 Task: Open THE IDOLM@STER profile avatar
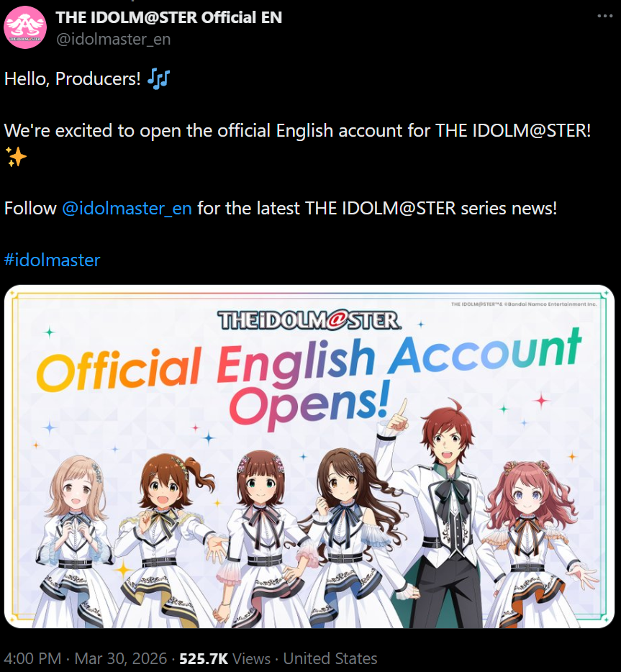(x=25, y=27)
